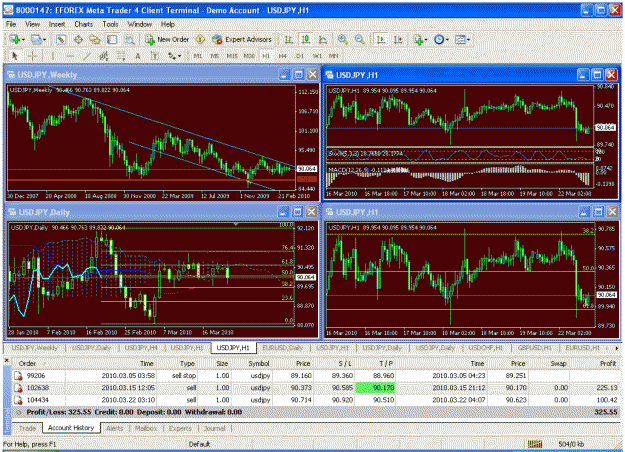Open the arrows objects dropdown
The height and width of the screenshot is (452, 625).
coord(174,56)
